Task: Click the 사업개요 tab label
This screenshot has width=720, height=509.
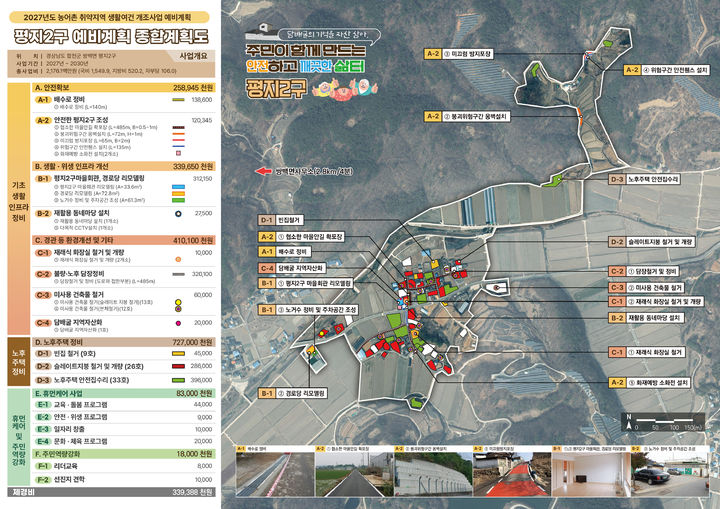Action: click(x=193, y=56)
